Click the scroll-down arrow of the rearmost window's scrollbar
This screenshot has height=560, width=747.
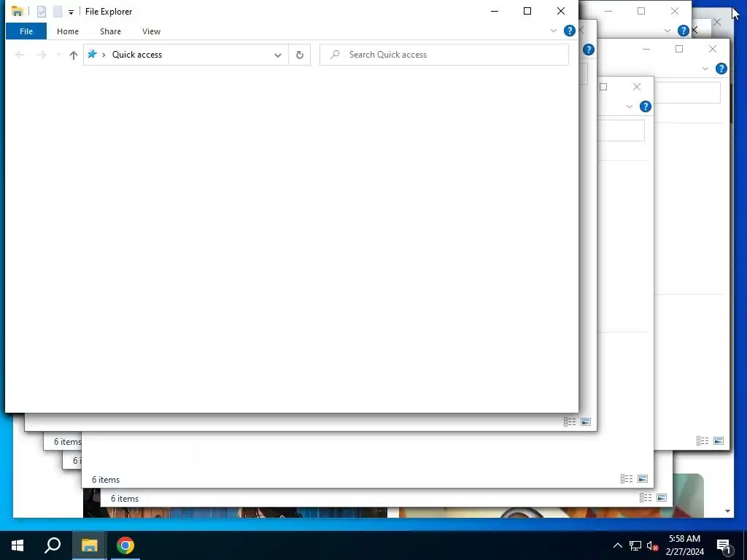[x=727, y=511]
